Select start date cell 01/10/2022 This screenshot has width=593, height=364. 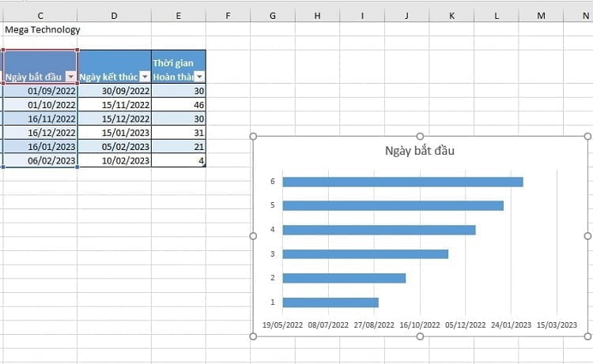pyautogui.click(x=40, y=104)
